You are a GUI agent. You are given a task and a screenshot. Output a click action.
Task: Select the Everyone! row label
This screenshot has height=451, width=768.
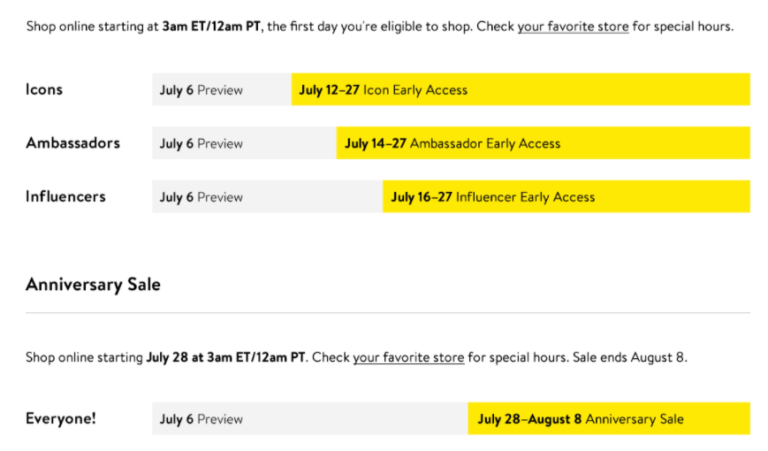click(61, 419)
